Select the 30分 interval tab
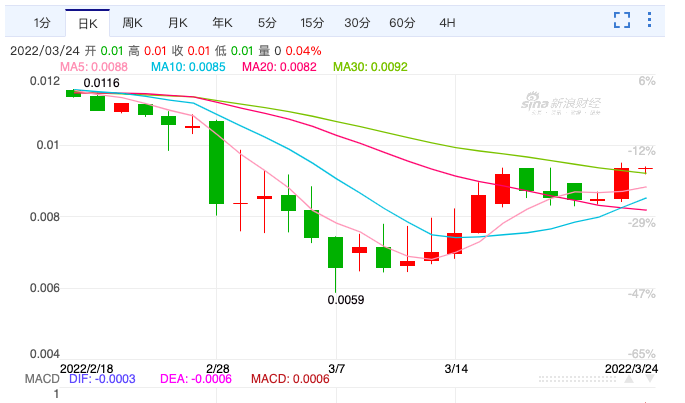The width and height of the screenshot is (685, 403). 357,22
